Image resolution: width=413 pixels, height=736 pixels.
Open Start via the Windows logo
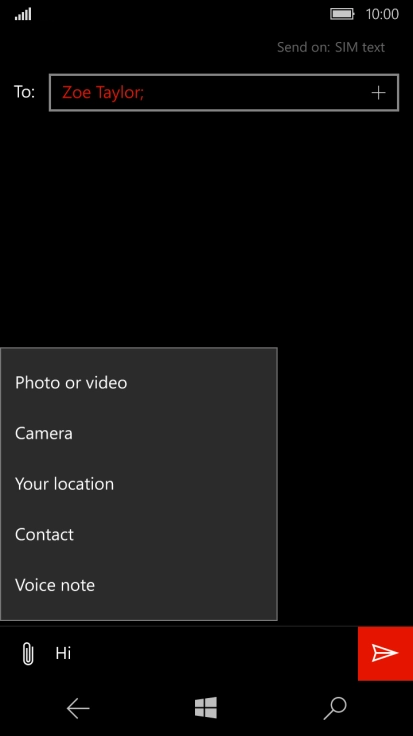coord(206,708)
